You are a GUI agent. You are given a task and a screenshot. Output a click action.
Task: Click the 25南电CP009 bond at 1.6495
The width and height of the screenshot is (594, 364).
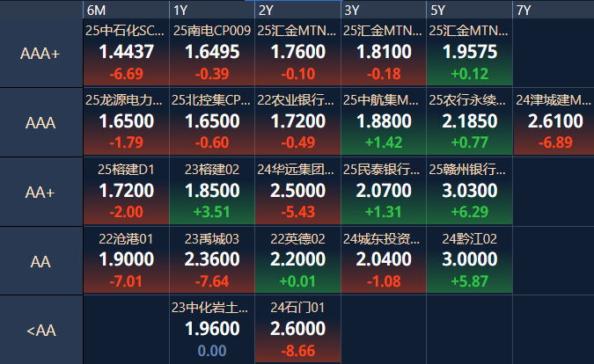[212, 53]
